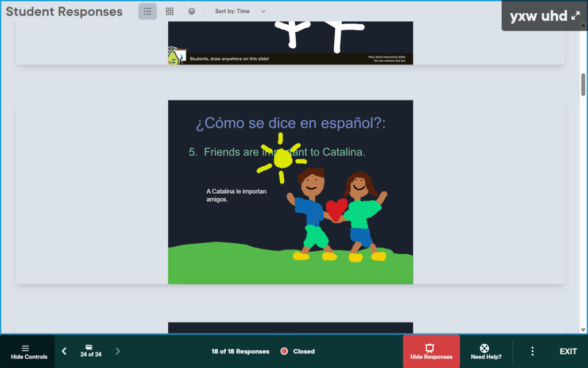Go to the previous slide arrow

pos(64,351)
